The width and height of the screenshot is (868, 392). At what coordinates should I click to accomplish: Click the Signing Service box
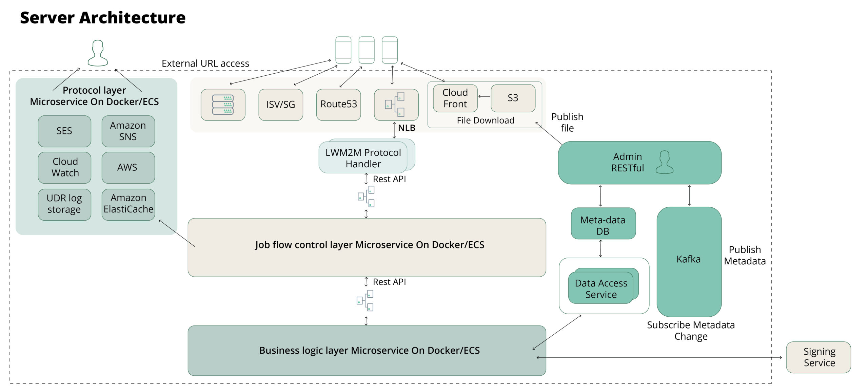click(x=819, y=357)
